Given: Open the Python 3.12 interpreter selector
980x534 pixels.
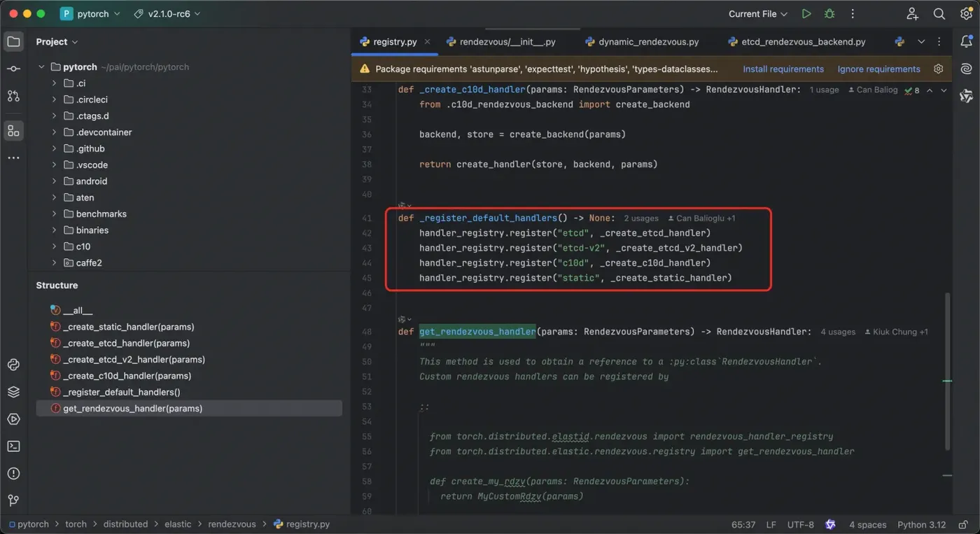Looking at the screenshot, I should (921, 524).
